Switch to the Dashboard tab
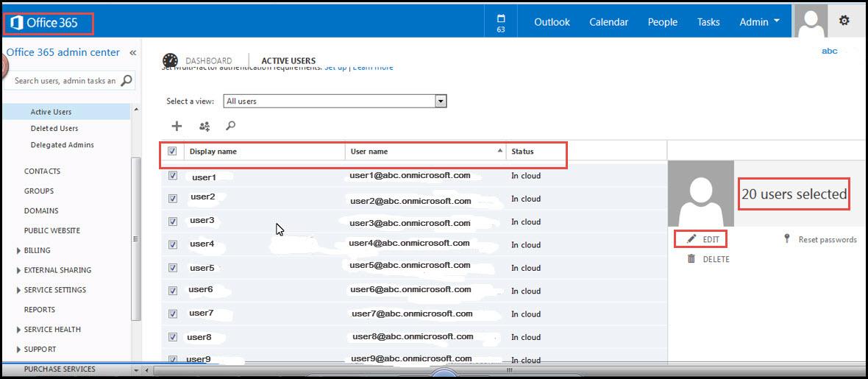The height and width of the screenshot is (379, 868). (209, 61)
